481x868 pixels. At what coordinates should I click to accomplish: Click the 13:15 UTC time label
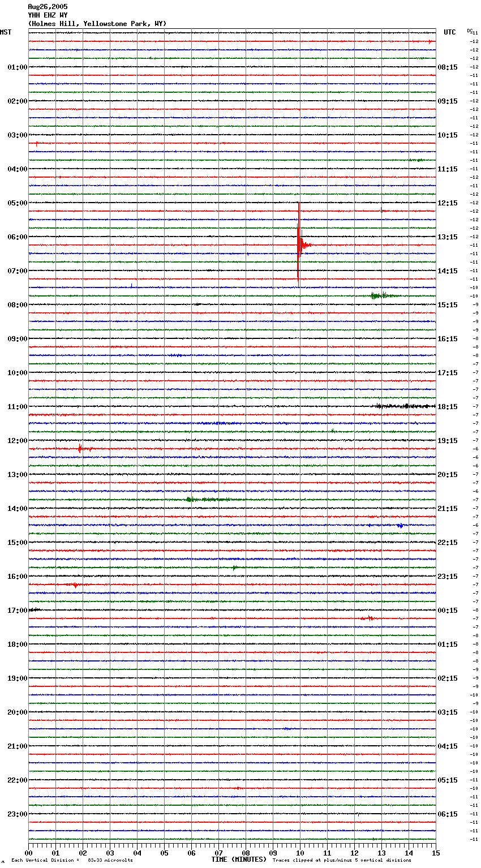tap(448, 237)
